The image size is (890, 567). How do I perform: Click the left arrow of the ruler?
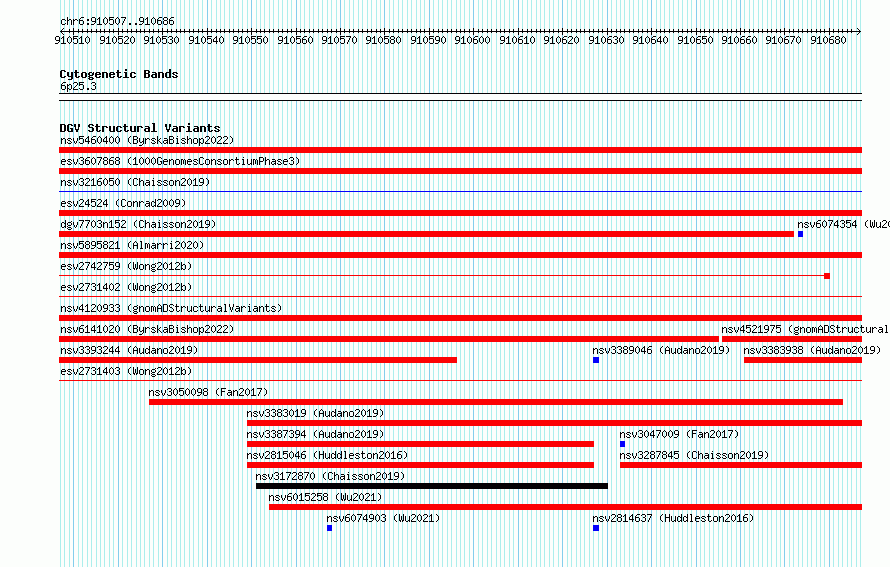(62, 31)
